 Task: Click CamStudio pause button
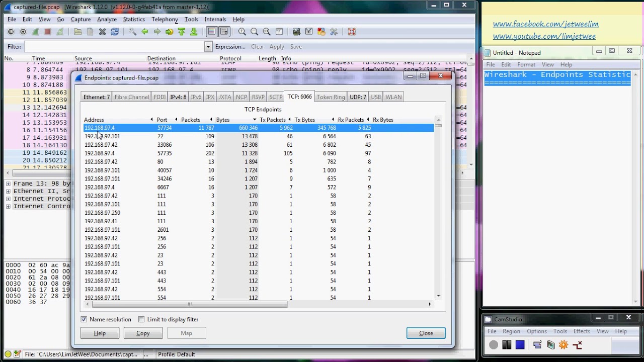[x=507, y=344]
